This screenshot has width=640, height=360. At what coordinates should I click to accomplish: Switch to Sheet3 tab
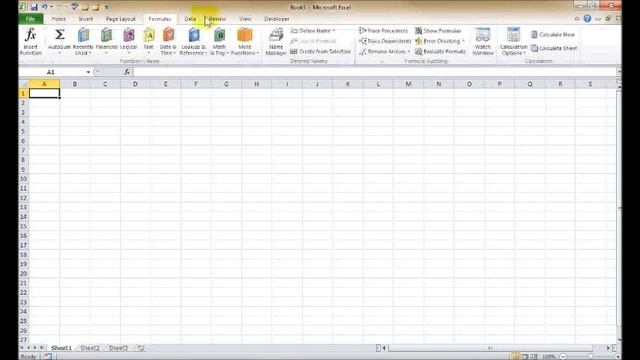[x=118, y=348]
